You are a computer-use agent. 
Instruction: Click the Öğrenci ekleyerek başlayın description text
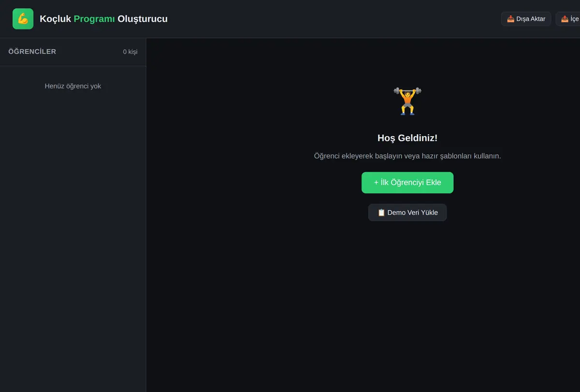click(x=407, y=156)
